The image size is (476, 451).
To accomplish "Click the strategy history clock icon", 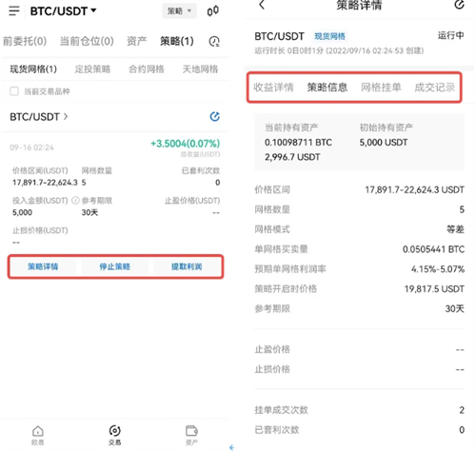I will pos(214,41).
